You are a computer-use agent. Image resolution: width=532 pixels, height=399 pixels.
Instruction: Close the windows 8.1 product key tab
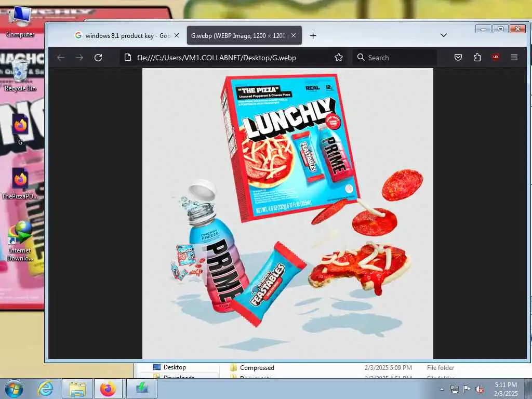(177, 35)
